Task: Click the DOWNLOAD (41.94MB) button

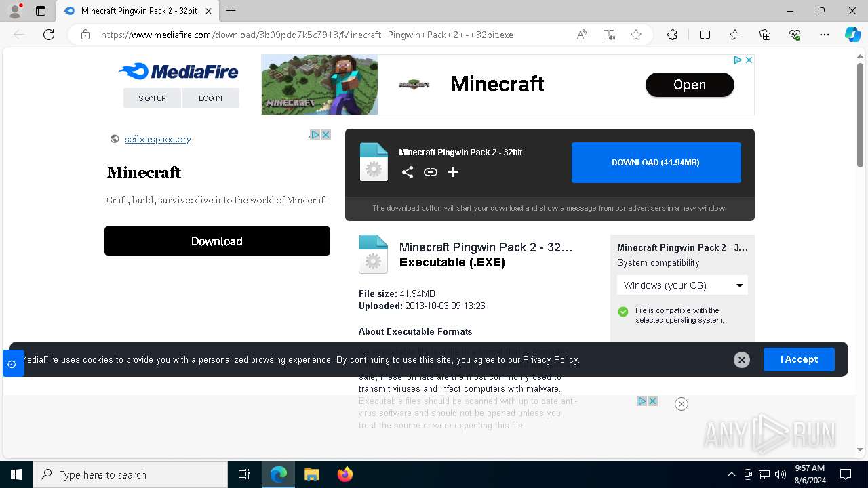Action: (x=656, y=163)
